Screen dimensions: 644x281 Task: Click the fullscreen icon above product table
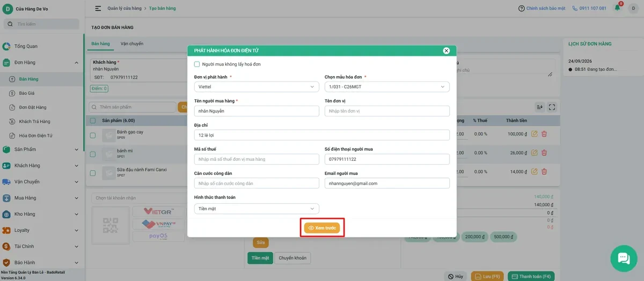pyautogui.click(x=552, y=107)
